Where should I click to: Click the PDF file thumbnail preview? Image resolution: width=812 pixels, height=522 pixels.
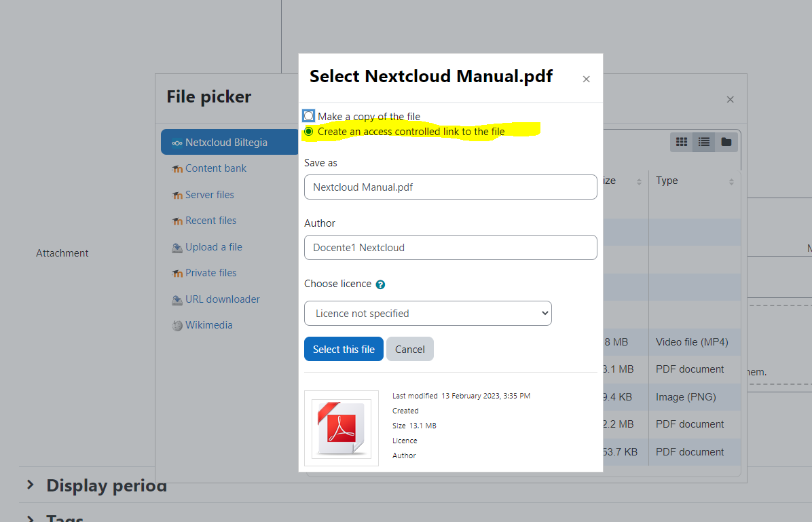tap(342, 428)
